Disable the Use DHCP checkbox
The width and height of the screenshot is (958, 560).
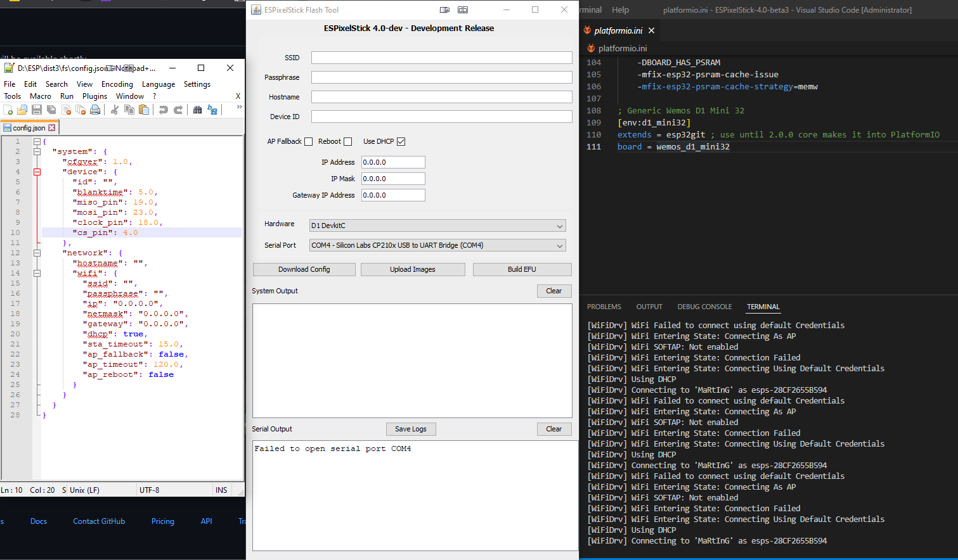(x=401, y=141)
